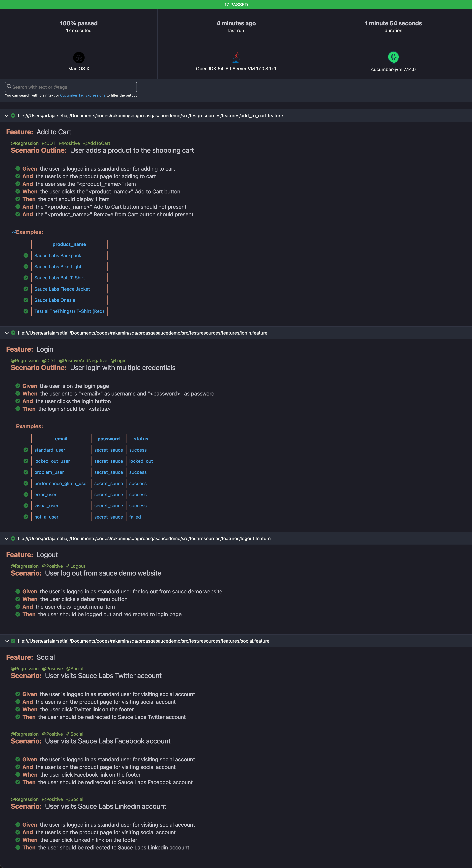Click passed icon beside locked_out_user row
The height and width of the screenshot is (868, 472).
click(26, 461)
